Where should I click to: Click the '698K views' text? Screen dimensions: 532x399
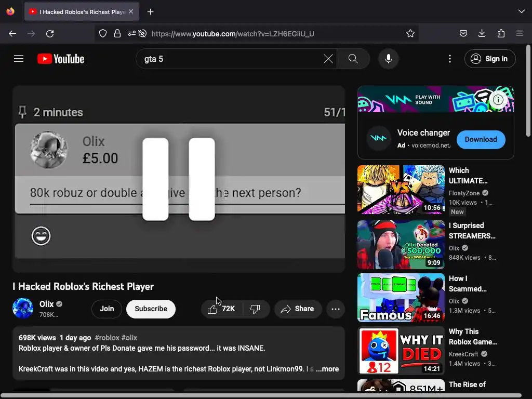pyautogui.click(x=37, y=338)
